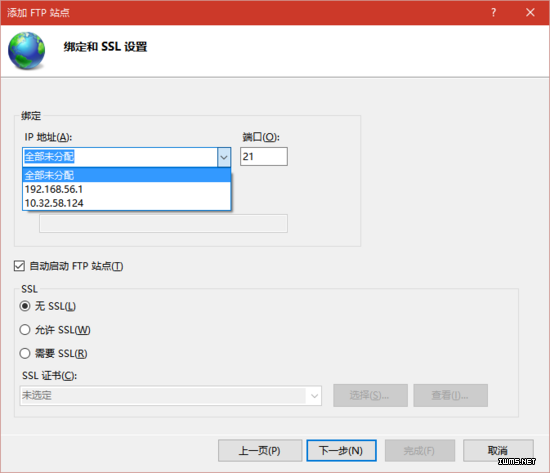Click the 下一步(N) button
This screenshot has width=550, height=473.
(x=342, y=451)
